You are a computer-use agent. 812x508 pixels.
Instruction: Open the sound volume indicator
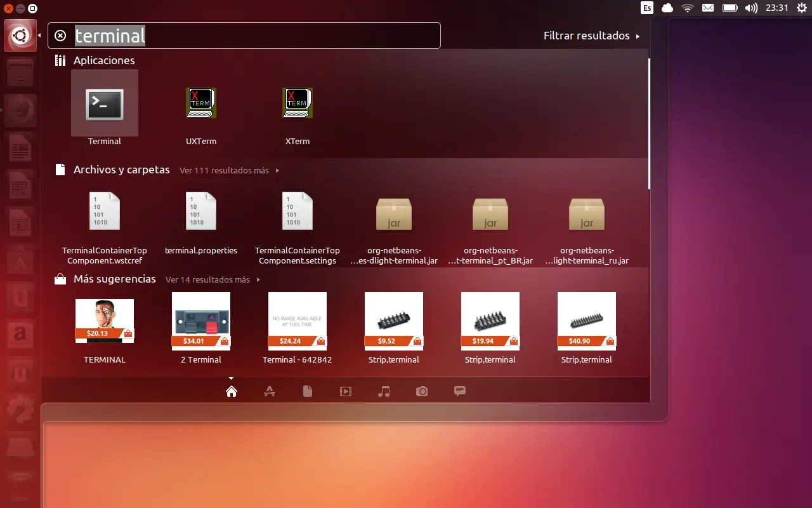coord(751,8)
